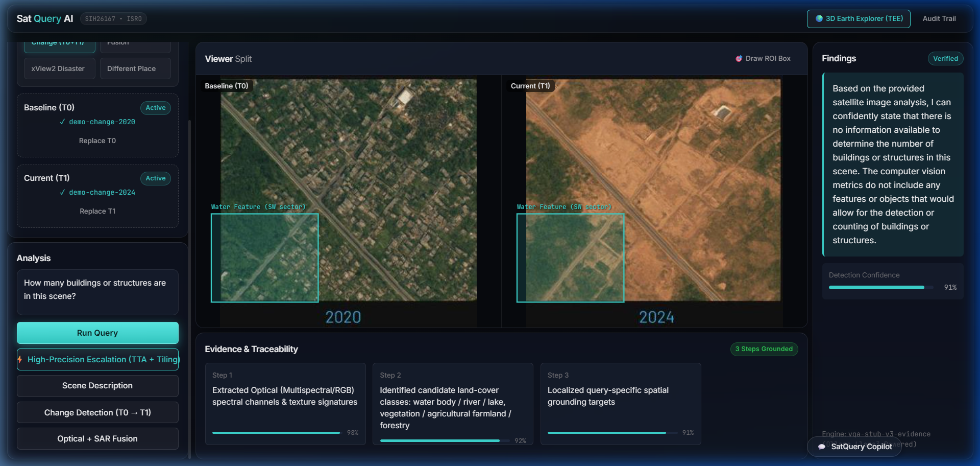Click the Water Feature box in the 2020 image
The height and width of the screenshot is (466, 980).
tap(265, 258)
